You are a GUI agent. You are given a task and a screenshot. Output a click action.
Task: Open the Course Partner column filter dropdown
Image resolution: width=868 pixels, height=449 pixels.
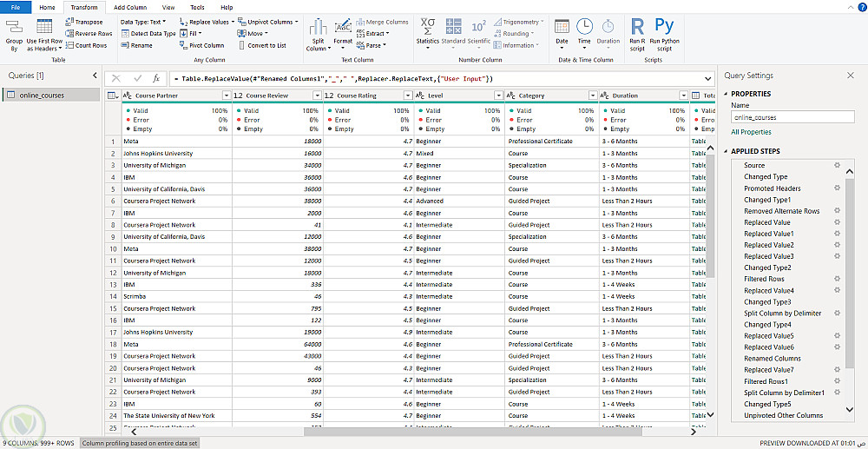[227, 96]
